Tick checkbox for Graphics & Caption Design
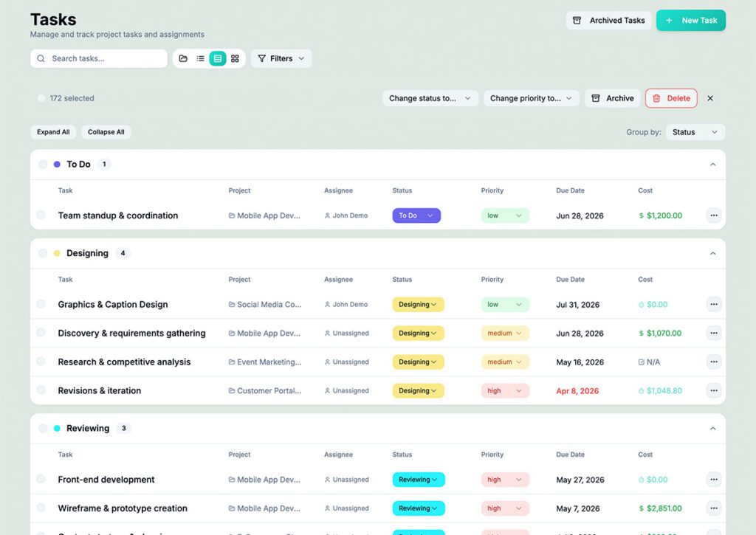Screen dimensions: 756x535 (41, 304)
